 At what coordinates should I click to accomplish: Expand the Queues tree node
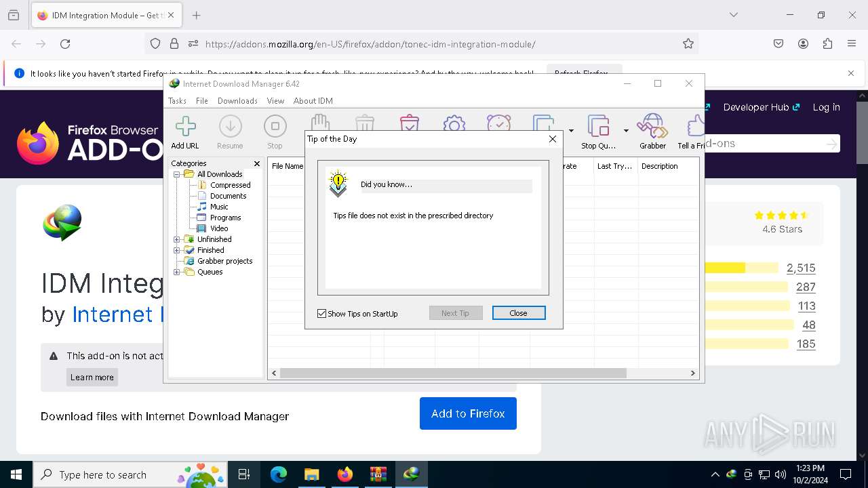pyautogui.click(x=177, y=272)
